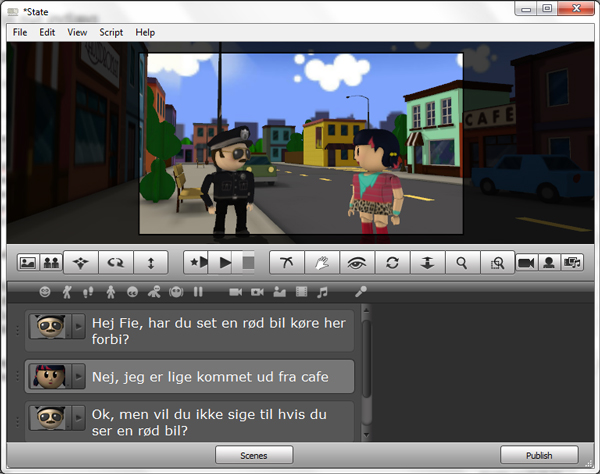Click the camera up/down dolly tool
This screenshot has width=600, height=474.
click(427, 263)
